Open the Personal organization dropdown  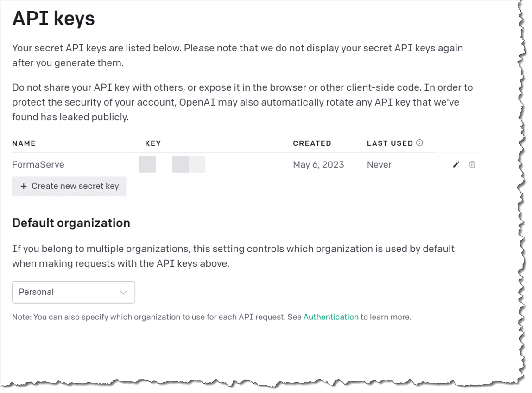pyautogui.click(x=73, y=292)
